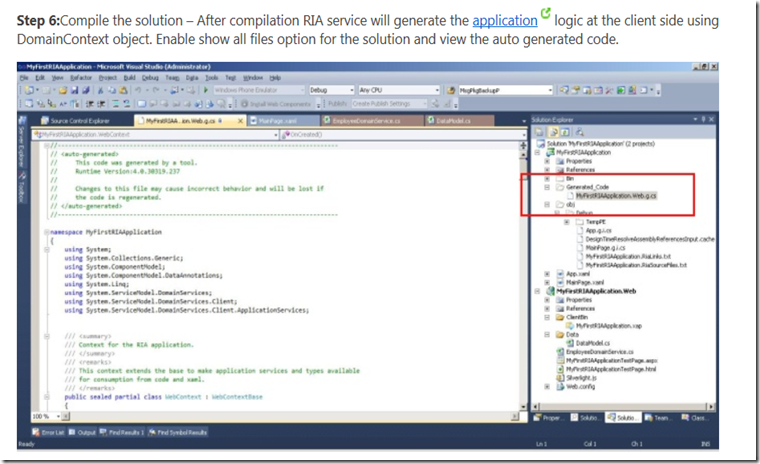Click the Refresh icon in Solution Explorer

565,132
